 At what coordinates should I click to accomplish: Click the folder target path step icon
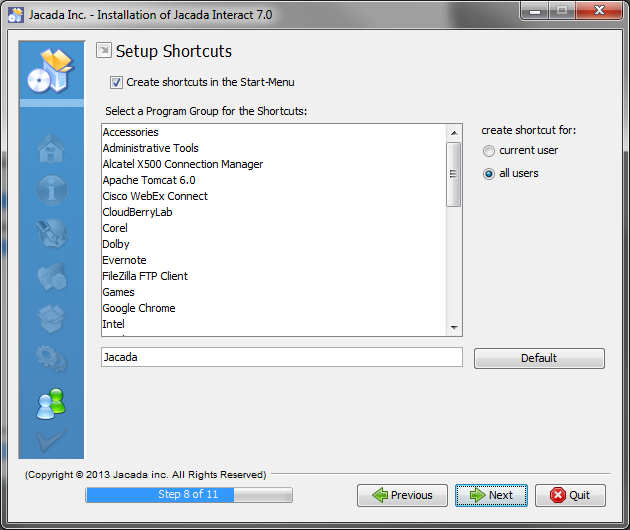tap(52, 276)
